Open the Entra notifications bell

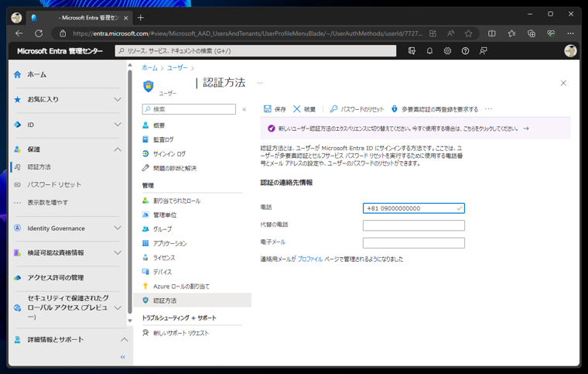pos(429,51)
